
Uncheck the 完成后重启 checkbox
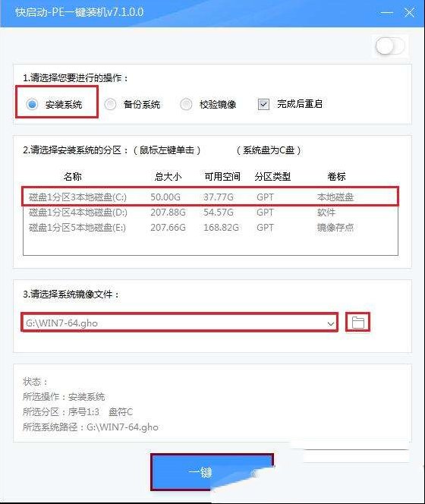pos(263,104)
